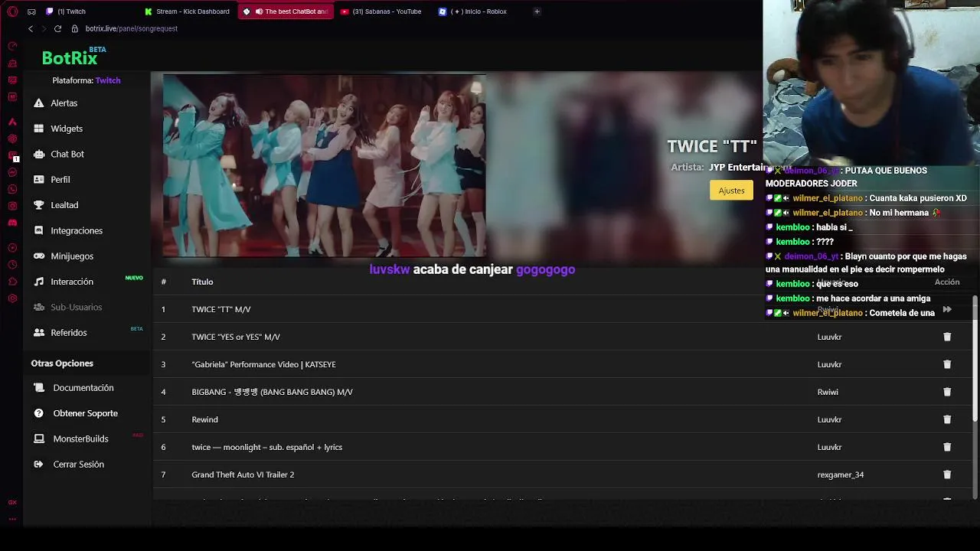Click the three-dots icon at sidebar bottom
This screenshot has width=980, height=551.
coord(12,519)
